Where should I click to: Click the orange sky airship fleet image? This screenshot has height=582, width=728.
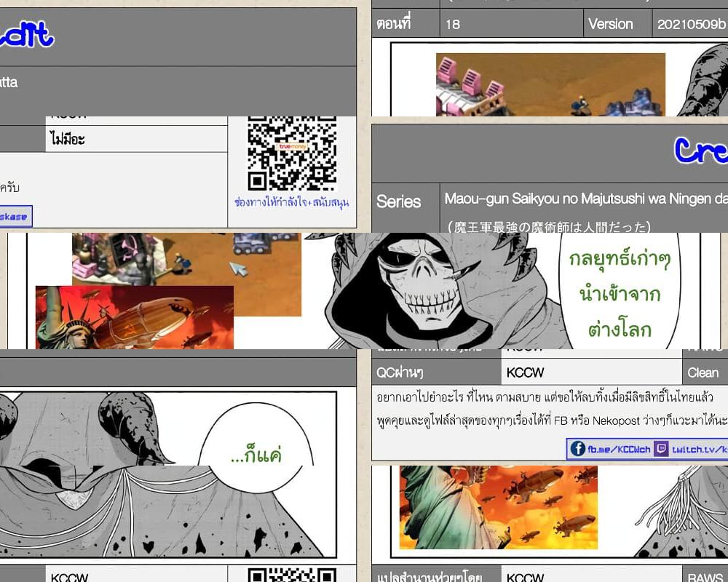click(499, 507)
